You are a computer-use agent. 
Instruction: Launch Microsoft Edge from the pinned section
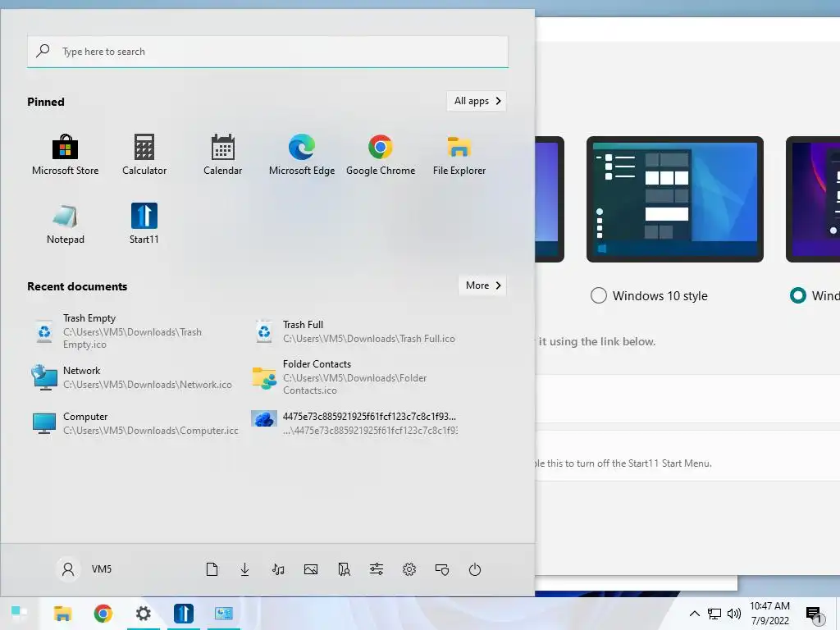pos(302,155)
